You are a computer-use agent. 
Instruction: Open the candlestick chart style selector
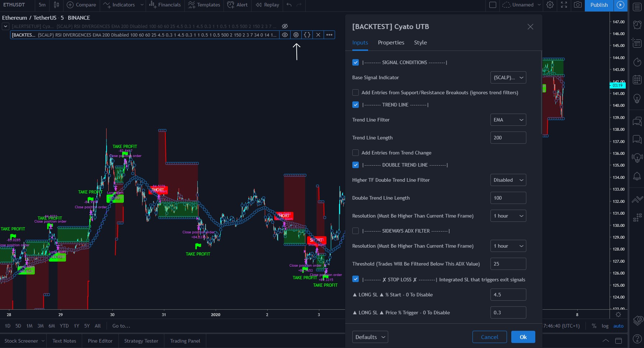56,5
